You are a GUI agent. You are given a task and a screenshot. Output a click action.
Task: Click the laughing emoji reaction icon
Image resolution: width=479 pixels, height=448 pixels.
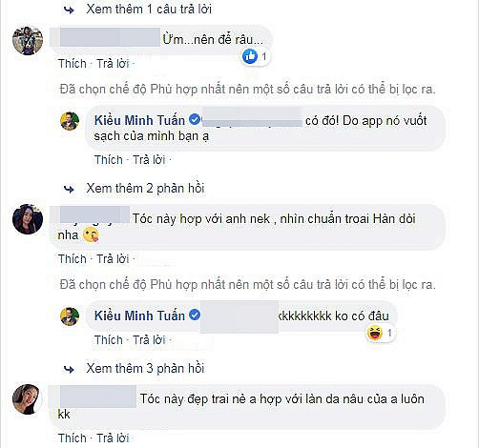tap(374, 334)
